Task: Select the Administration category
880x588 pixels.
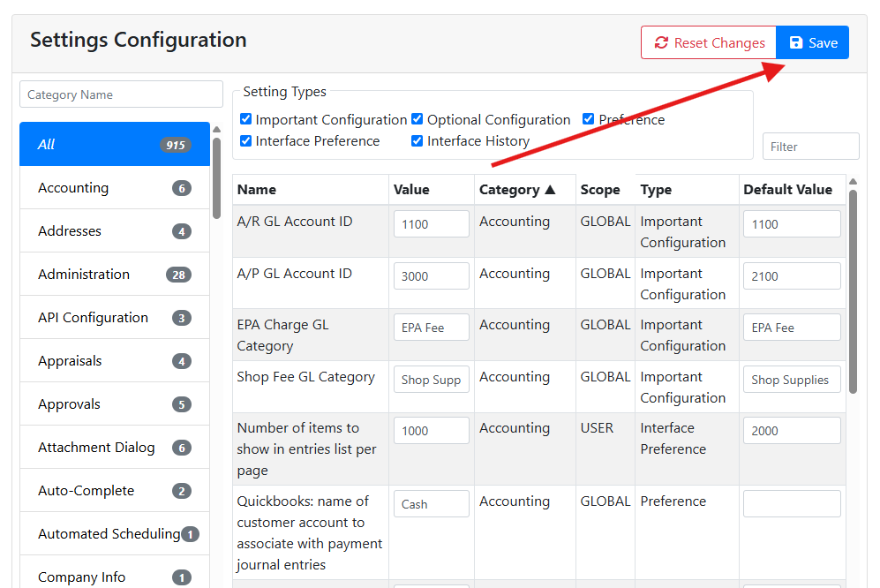Action: click(x=115, y=274)
